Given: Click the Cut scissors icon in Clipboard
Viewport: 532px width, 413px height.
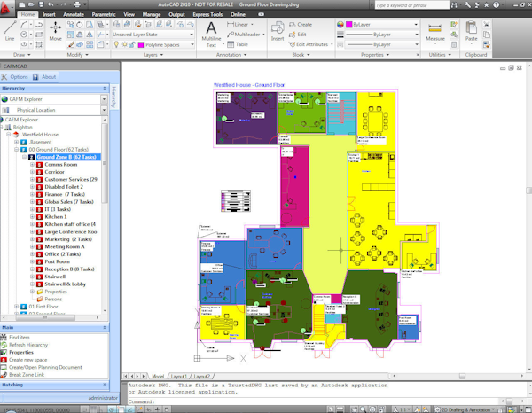Looking at the screenshot, I should pos(487,25).
